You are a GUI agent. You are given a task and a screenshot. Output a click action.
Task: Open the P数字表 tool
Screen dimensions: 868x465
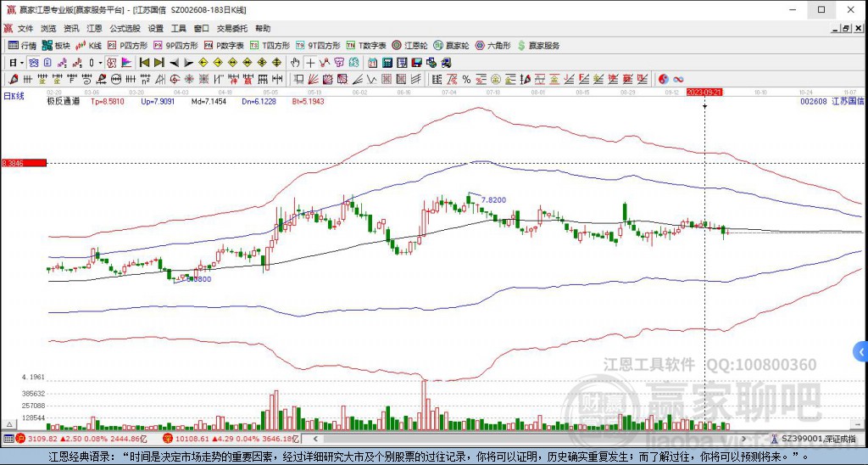click(224, 46)
